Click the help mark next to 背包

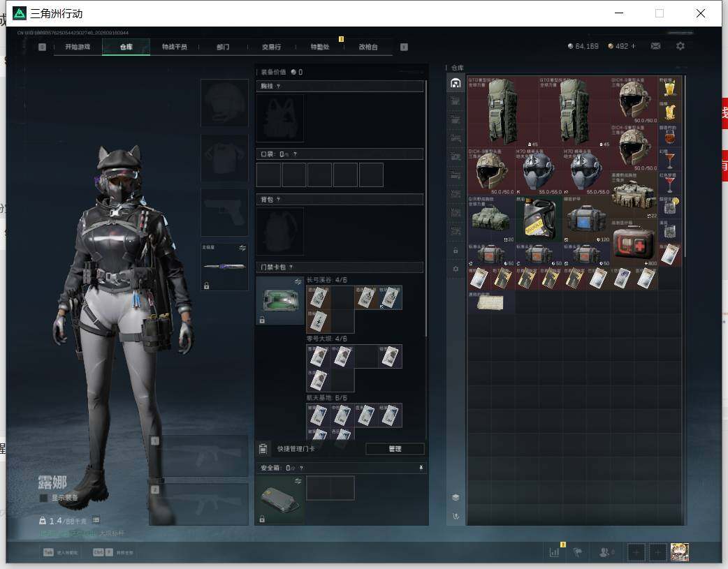[x=278, y=200]
